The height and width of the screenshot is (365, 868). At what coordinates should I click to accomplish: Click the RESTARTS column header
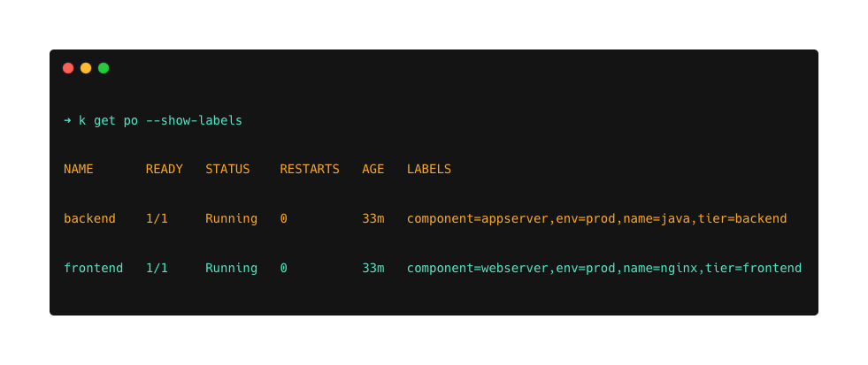coord(310,169)
